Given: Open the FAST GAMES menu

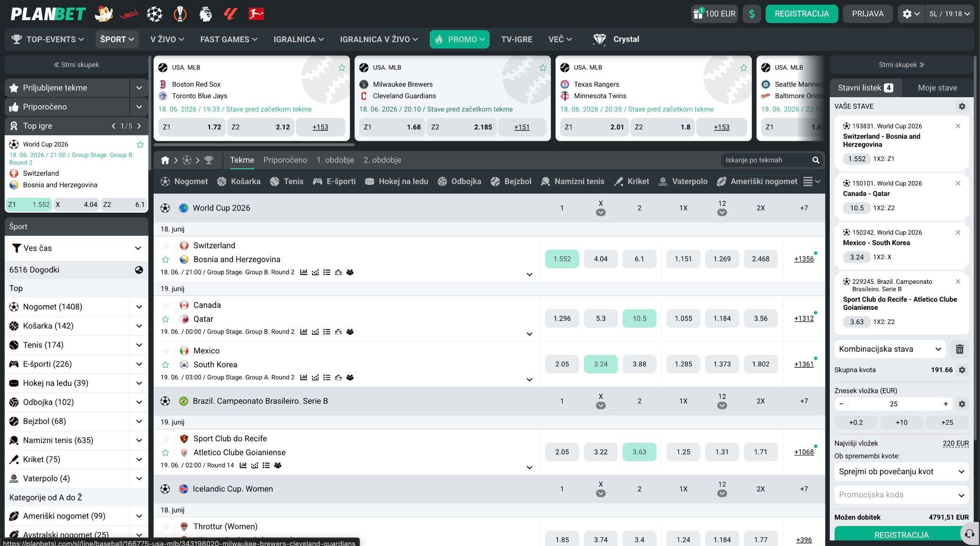Looking at the screenshot, I should click(x=229, y=39).
